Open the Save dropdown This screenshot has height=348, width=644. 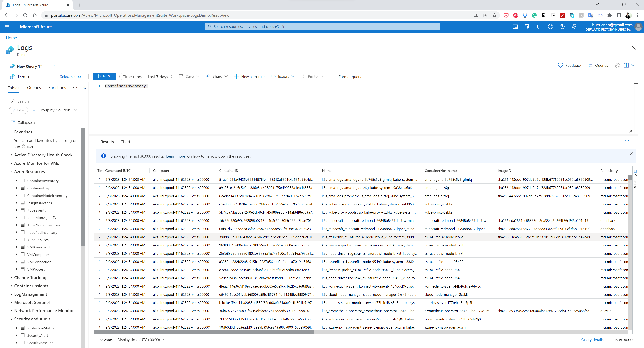pyautogui.click(x=189, y=76)
